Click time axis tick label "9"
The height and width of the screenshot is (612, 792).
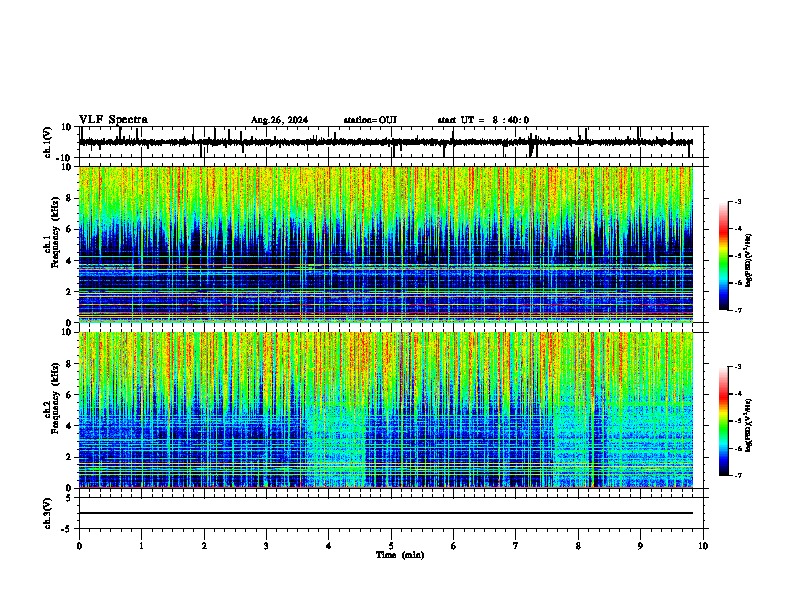(640, 546)
